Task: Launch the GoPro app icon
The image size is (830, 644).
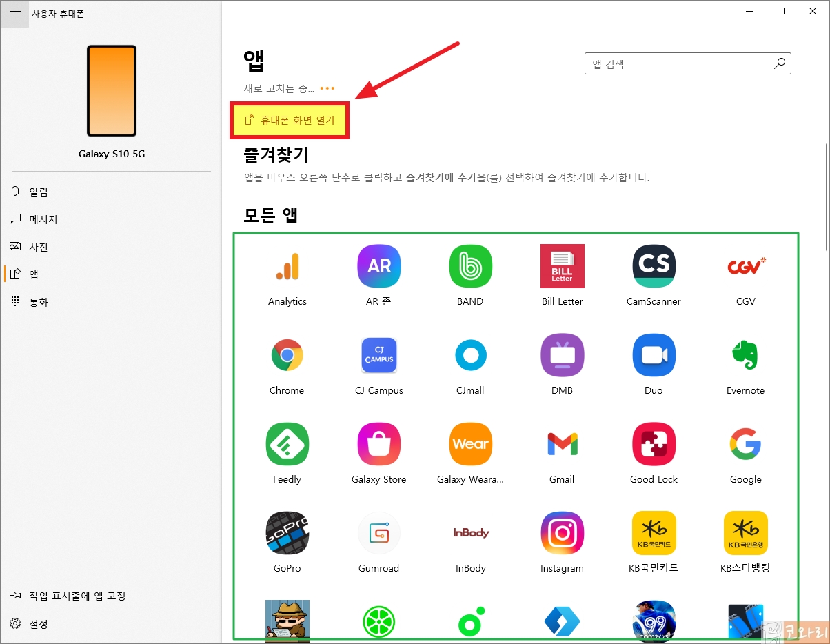Action: (x=287, y=533)
